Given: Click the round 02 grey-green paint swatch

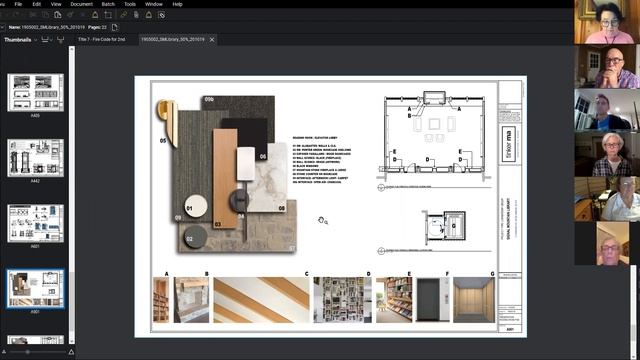Looking at the screenshot, I should point(195,236).
